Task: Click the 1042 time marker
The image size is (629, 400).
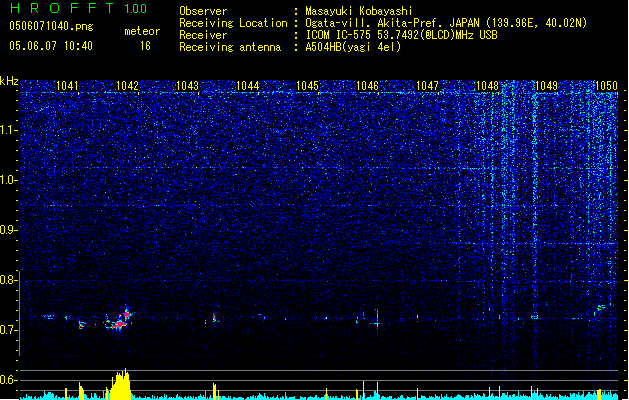Action: click(x=127, y=86)
